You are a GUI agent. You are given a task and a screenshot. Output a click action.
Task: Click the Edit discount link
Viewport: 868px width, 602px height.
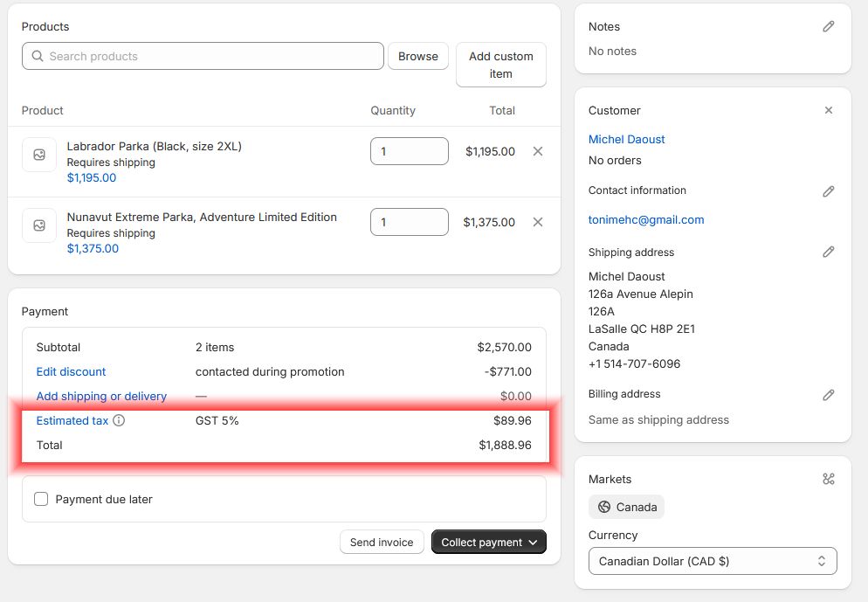pyautogui.click(x=71, y=371)
